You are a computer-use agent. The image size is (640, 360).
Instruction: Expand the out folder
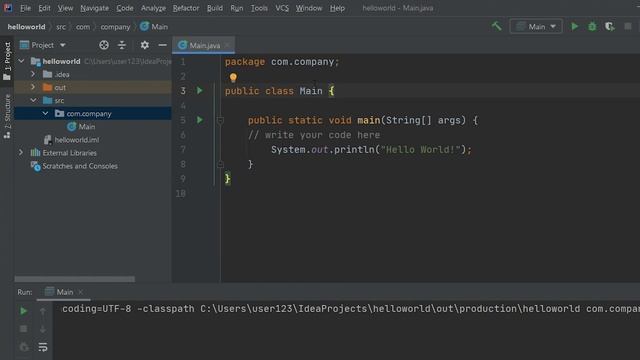(x=33, y=87)
